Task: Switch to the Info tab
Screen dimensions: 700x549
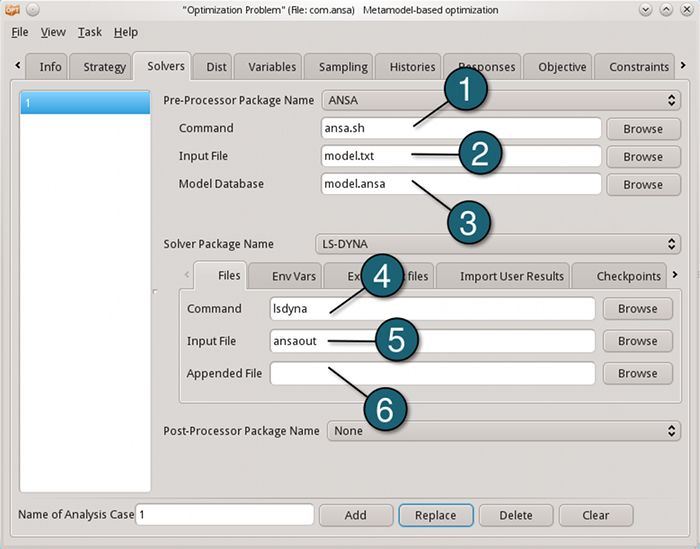Action: (47, 67)
